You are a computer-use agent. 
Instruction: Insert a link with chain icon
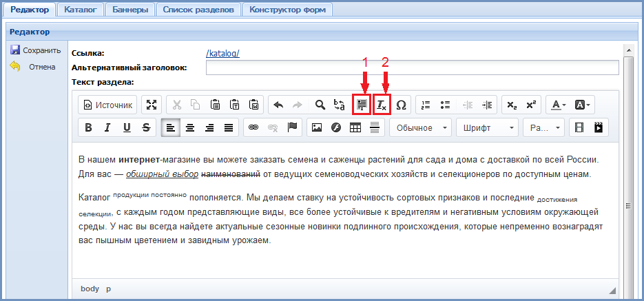(253, 127)
